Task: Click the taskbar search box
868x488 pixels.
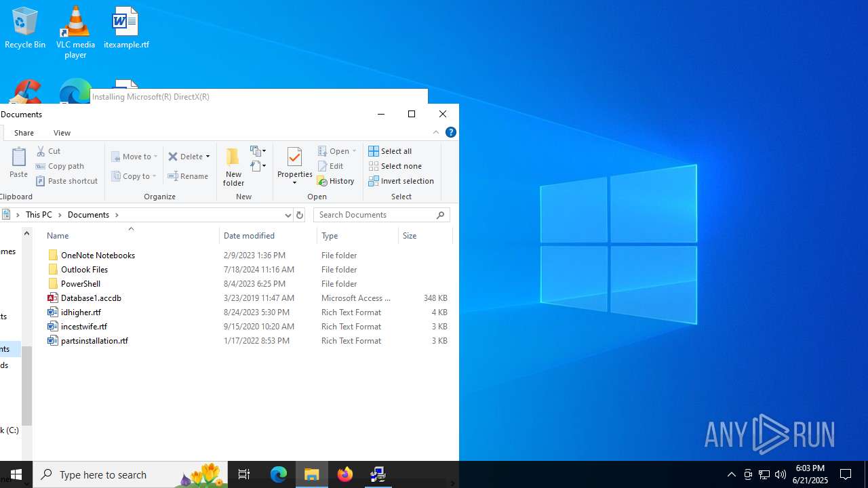Action: [130, 474]
